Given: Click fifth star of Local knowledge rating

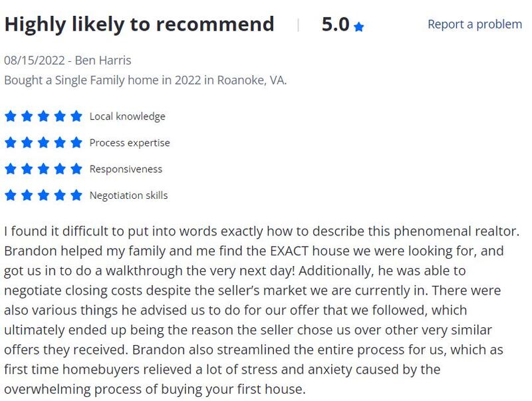Looking at the screenshot, I should [76, 116].
